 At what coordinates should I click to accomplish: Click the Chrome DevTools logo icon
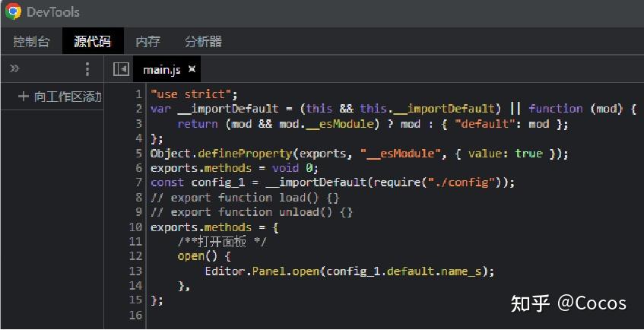click(x=13, y=11)
